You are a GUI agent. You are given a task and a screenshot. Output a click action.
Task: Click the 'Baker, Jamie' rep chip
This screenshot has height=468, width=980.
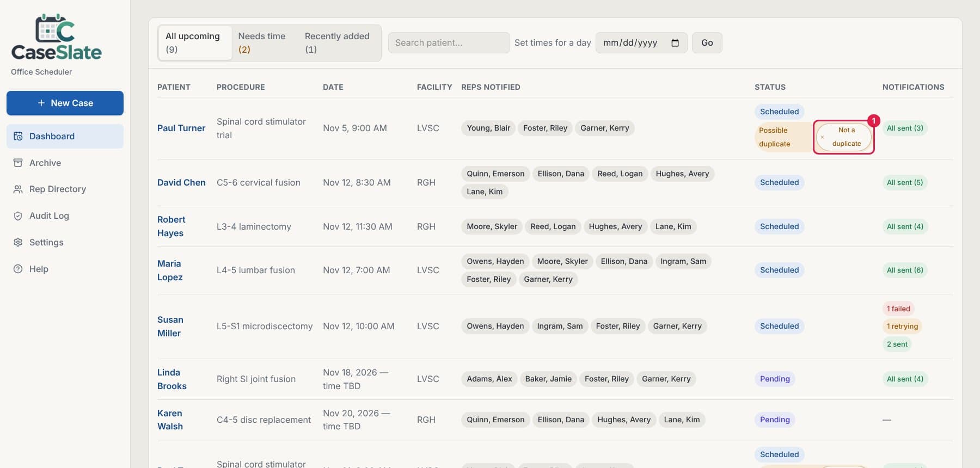pos(548,379)
